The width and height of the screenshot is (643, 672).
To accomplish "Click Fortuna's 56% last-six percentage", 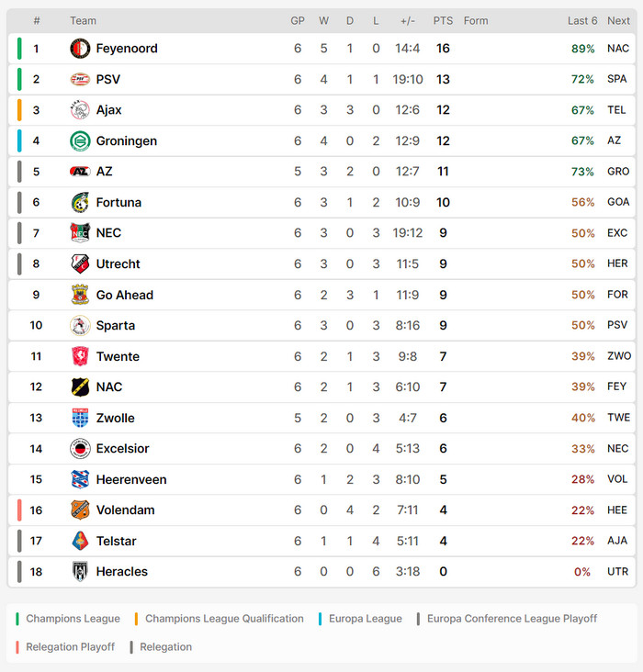I will point(582,203).
